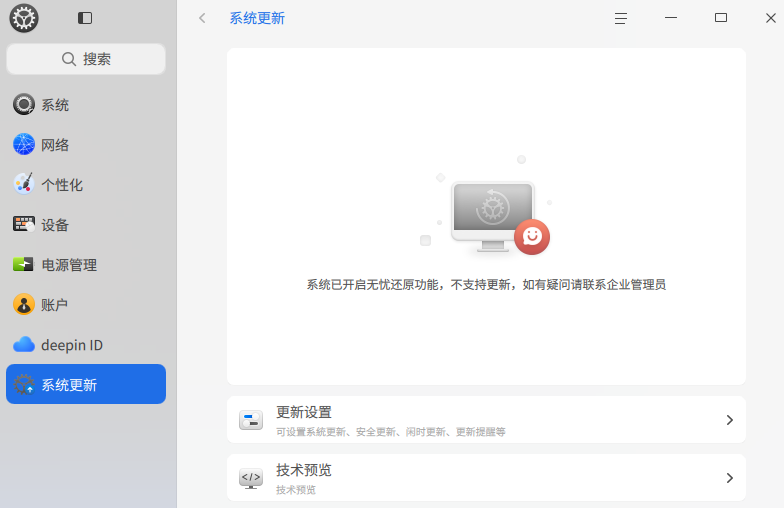Click the 个性化 paintbrush icon
Viewport: 784px width, 508px height.
click(x=24, y=184)
